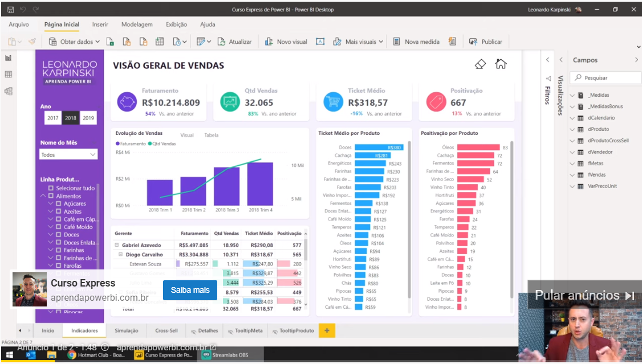Click the 2018 Trim 4 column bar
The image size is (642, 364).
tap(260, 184)
